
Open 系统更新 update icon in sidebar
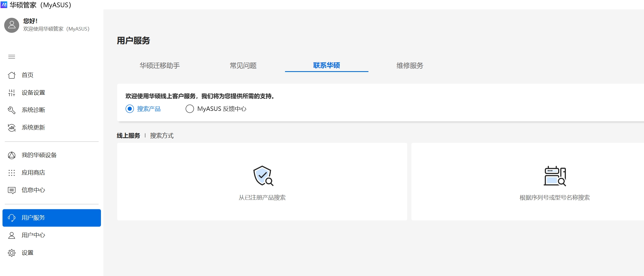pyautogui.click(x=12, y=128)
